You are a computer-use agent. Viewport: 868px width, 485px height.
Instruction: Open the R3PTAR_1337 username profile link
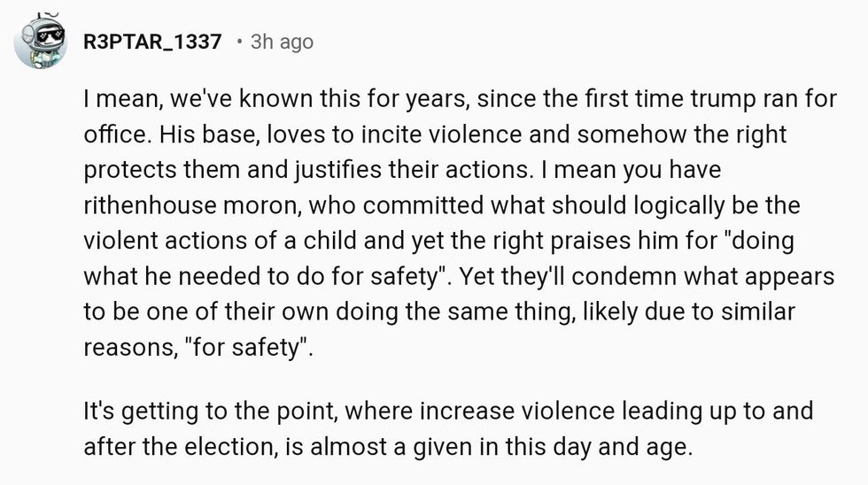tap(151, 42)
